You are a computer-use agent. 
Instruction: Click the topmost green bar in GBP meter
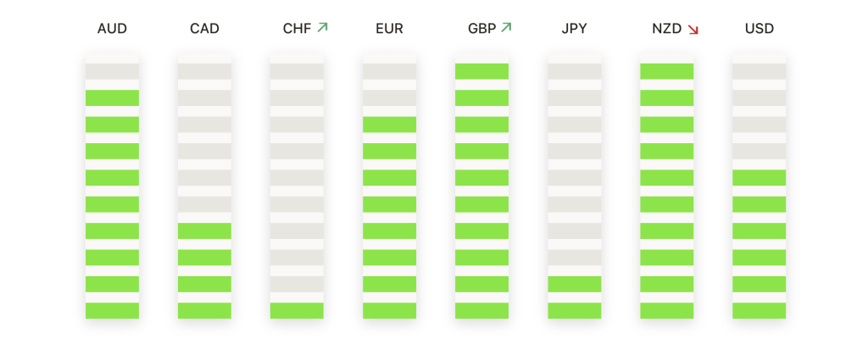(x=481, y=71)
